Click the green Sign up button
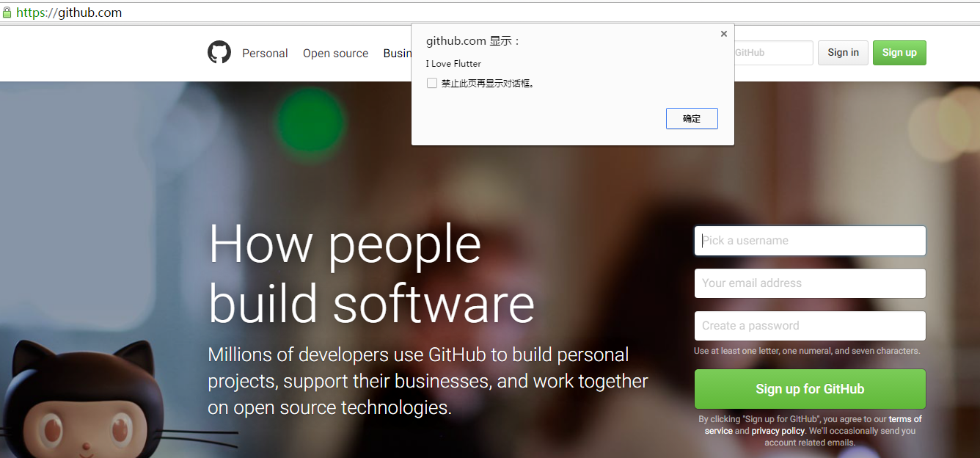 point(899,52)
